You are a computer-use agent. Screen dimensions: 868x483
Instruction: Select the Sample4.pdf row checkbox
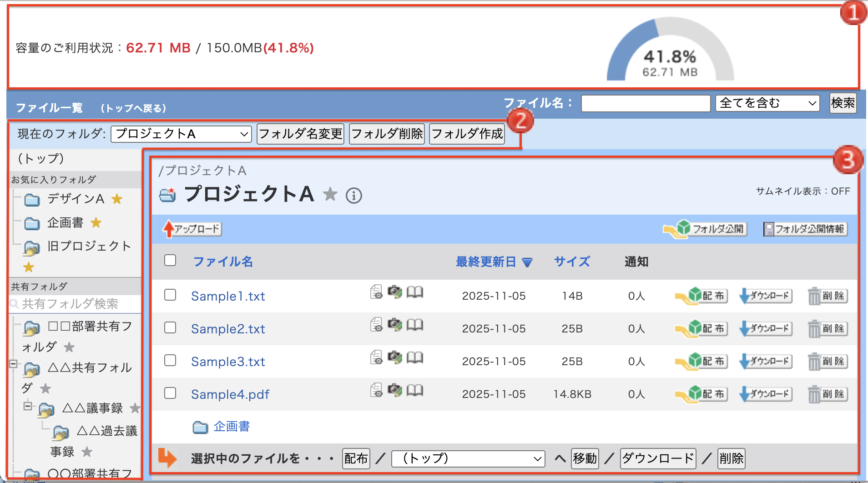pyautogui.click(x=170, y=393)
